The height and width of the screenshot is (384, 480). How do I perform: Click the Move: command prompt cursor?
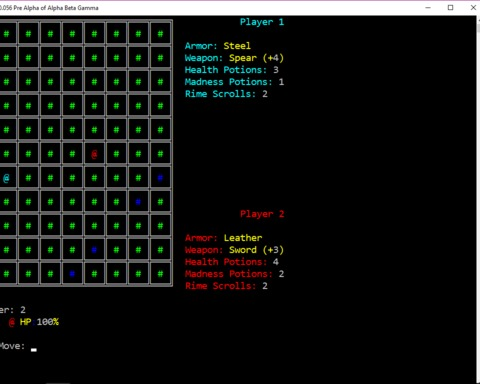coord(34,350)
